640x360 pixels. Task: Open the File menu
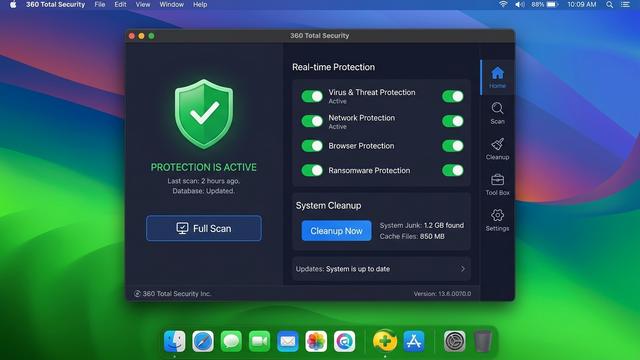[x=100, y=4]
